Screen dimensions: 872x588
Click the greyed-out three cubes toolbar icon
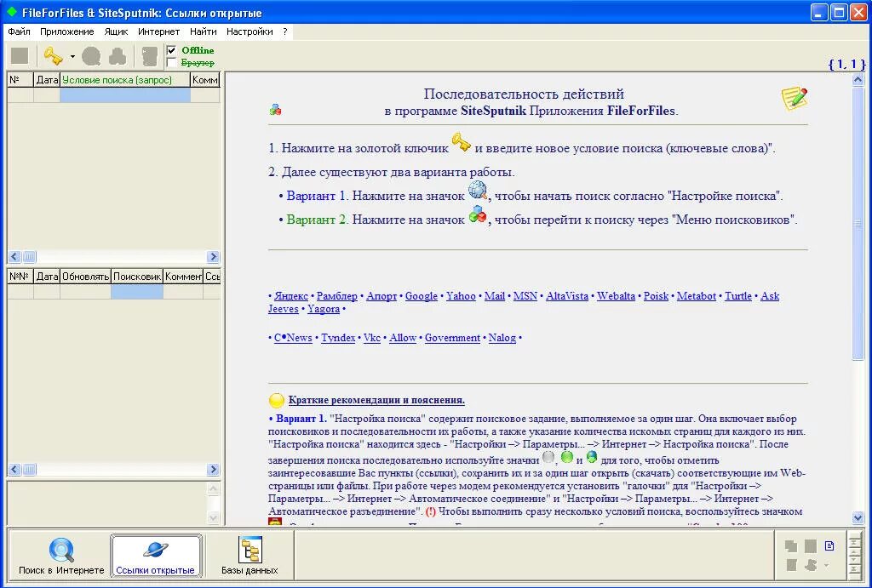(118, 56)
